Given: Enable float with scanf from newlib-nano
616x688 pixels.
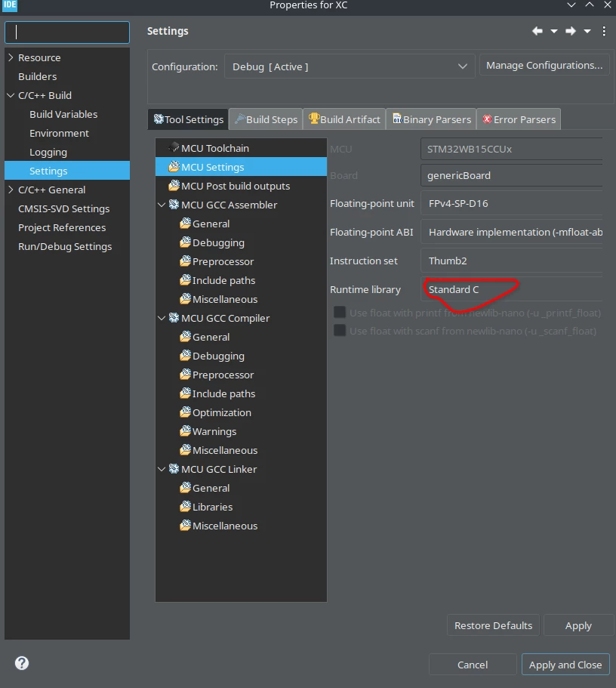Looking at the screenshot, I should [340, 330].
